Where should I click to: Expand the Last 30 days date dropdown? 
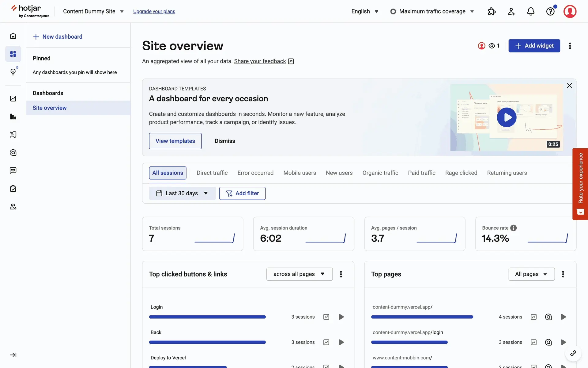pos(182,193)
